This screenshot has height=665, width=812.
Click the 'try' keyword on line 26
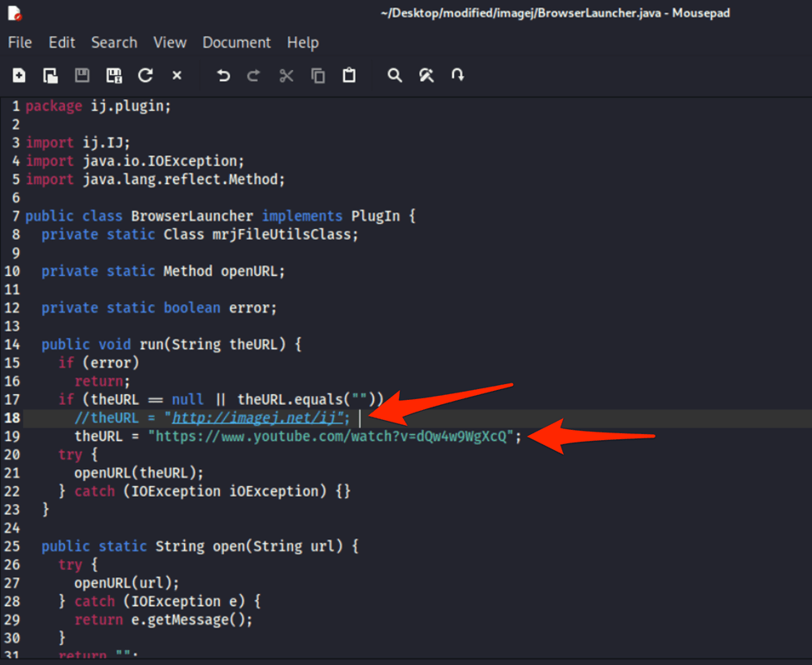tap(71, 565)
